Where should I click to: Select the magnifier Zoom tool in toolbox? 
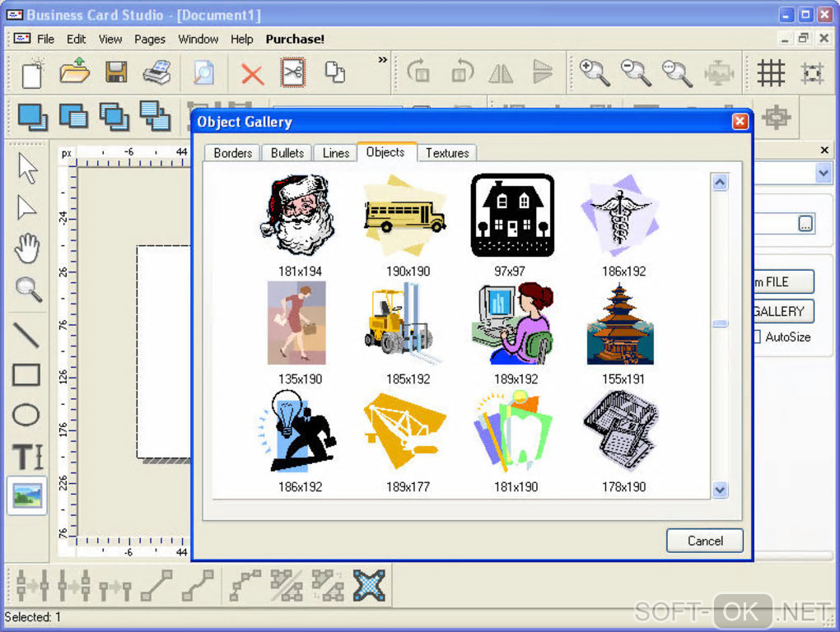coord(28,290)
